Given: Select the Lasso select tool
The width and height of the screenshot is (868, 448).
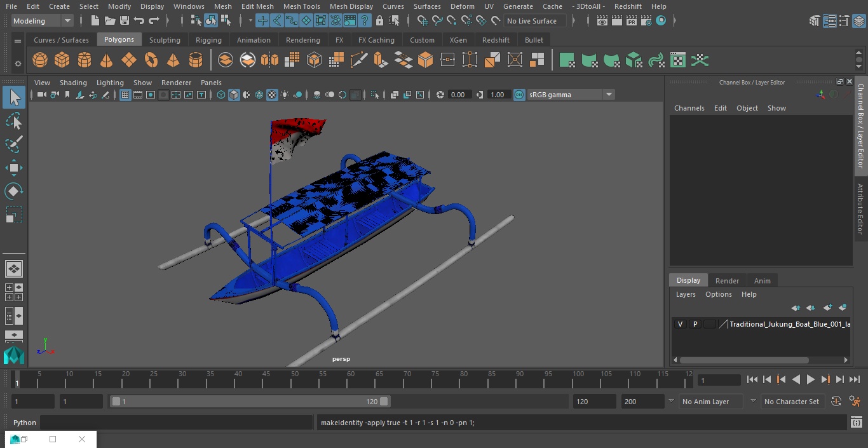Looking at the screenshot, I should [x=14, y=121].
